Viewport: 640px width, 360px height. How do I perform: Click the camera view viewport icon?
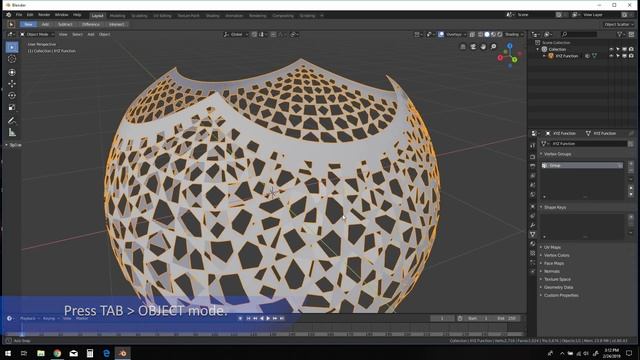(x=473, y=47)
